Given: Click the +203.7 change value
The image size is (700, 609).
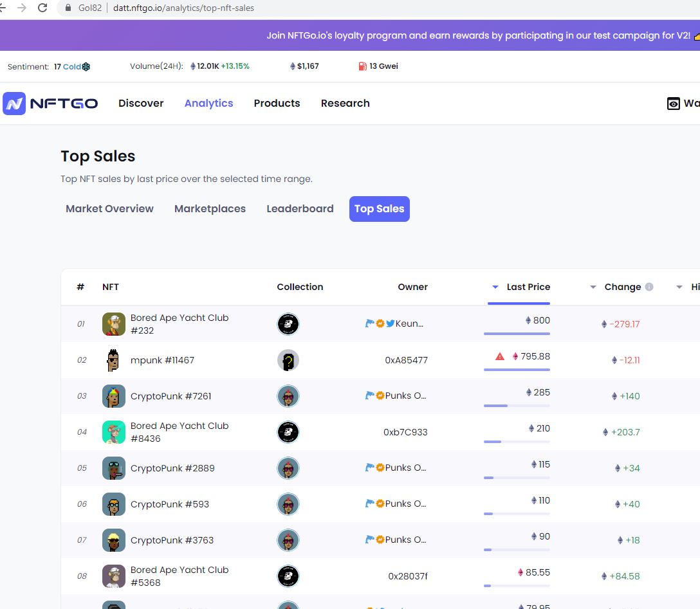Looking at the screenshot, I should coord(625,432).
